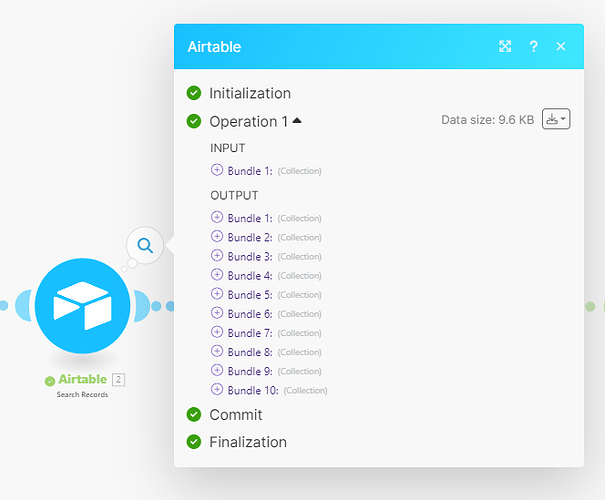
Task: Click the Finalization green check icon
Action: [x=194, y=442]
